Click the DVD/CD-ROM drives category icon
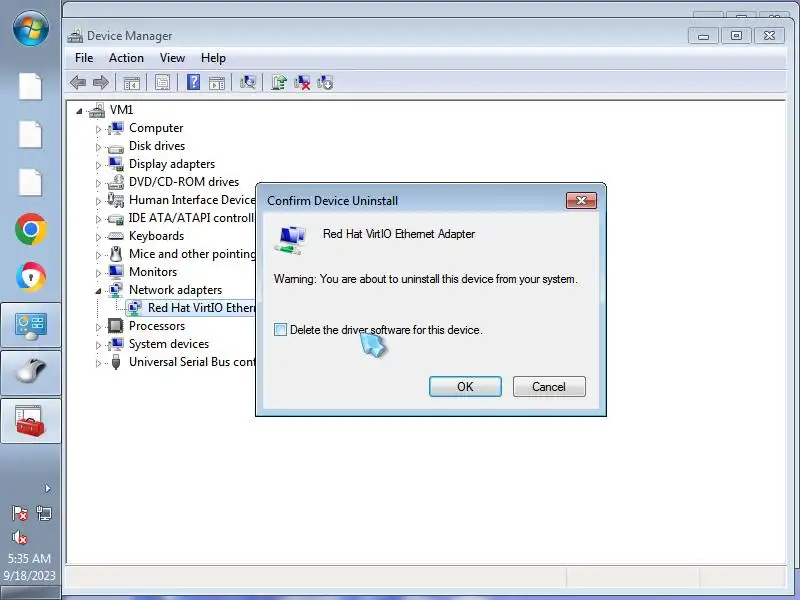 point(116,182)
